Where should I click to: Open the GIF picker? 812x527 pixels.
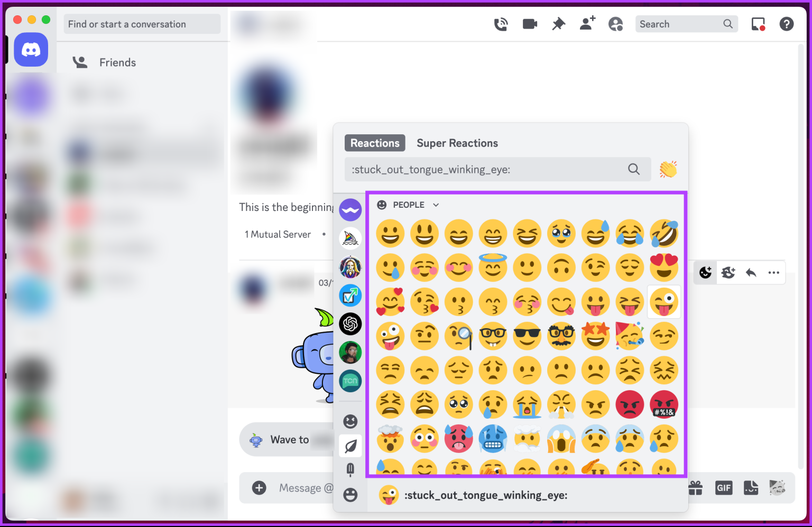tap(724, 487)
